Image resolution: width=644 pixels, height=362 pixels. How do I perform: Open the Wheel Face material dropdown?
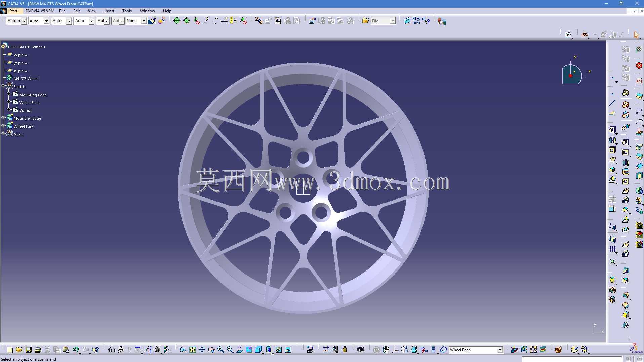click(x=500, y=350)
